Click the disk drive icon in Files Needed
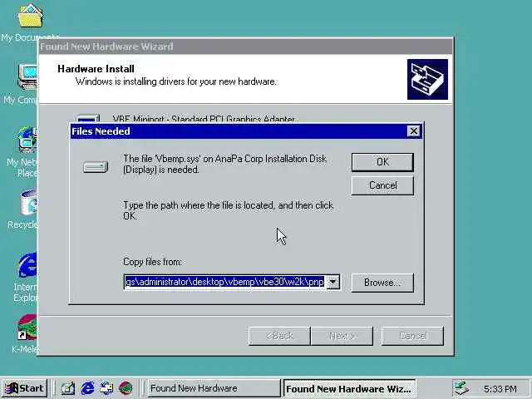The width and height of the screenshot is (532, 399). tap(96, 166)
